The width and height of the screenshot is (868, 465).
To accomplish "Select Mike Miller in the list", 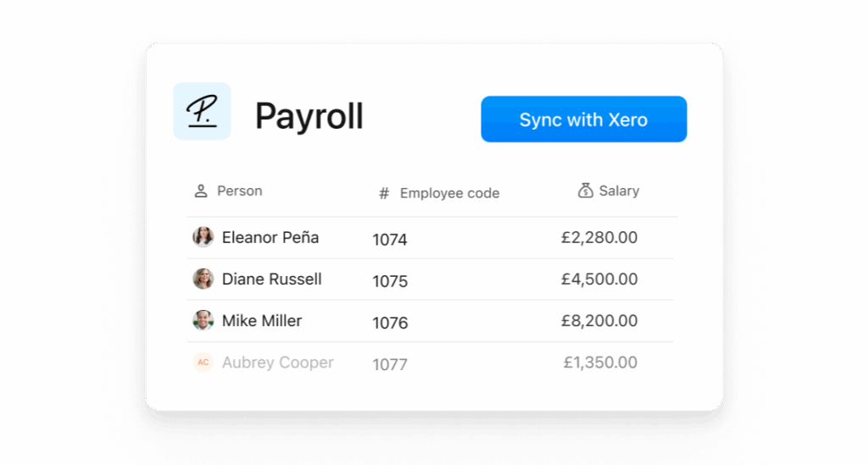I will (262, 321).
